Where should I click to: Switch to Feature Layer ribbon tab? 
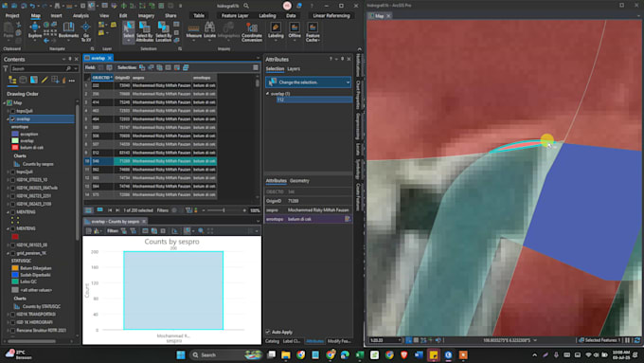tap(235, 15)
